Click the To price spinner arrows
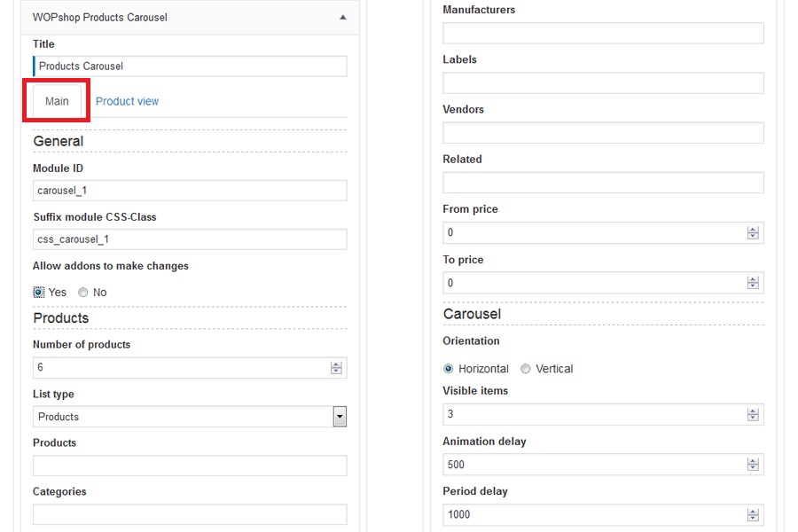This screenshot has height=532, width=798. point(753,284)
